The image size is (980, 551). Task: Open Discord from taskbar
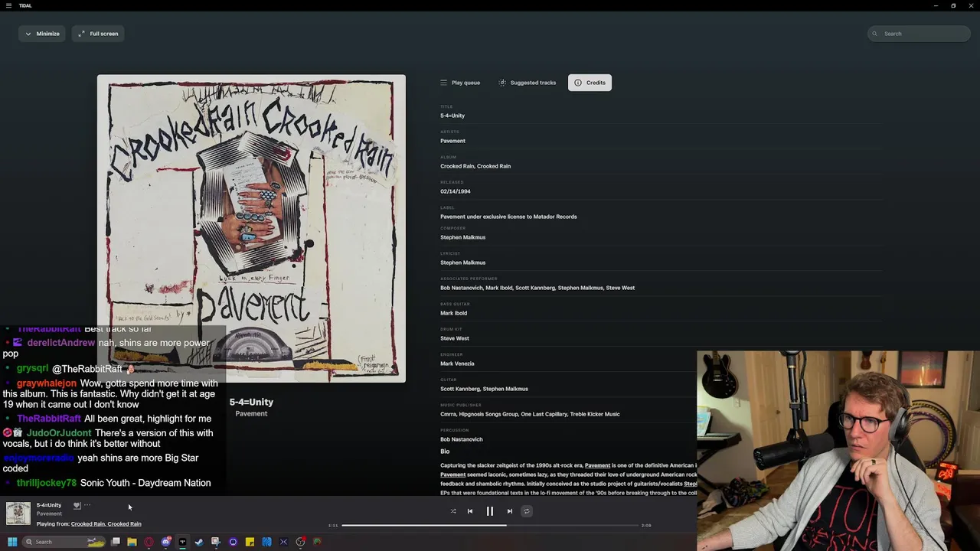tap(165, 542)
